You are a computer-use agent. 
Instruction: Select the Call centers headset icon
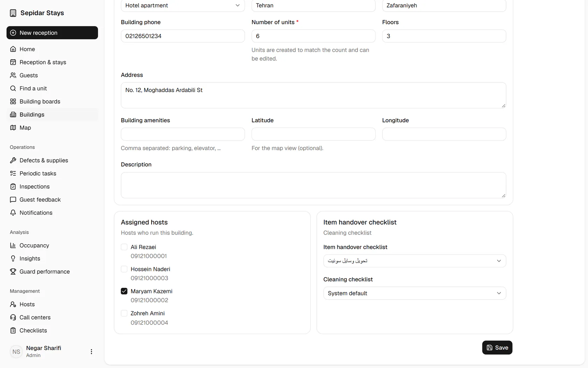click(13, 318)
